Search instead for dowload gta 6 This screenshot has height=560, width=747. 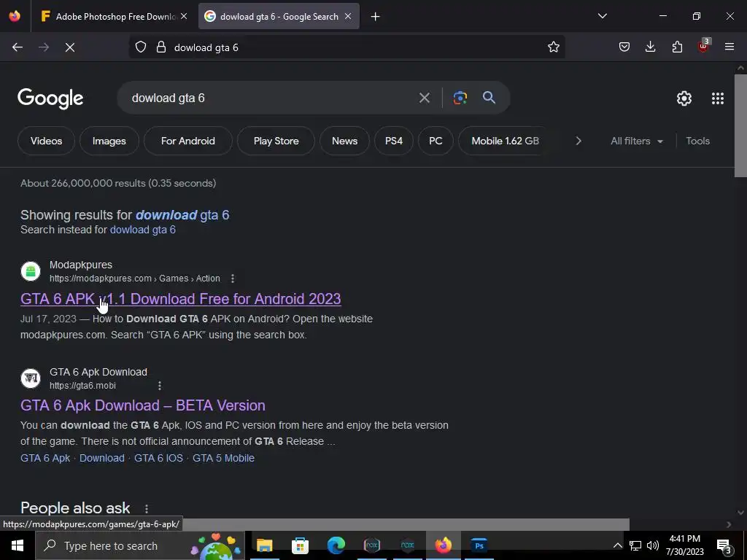tap(143, 230)
